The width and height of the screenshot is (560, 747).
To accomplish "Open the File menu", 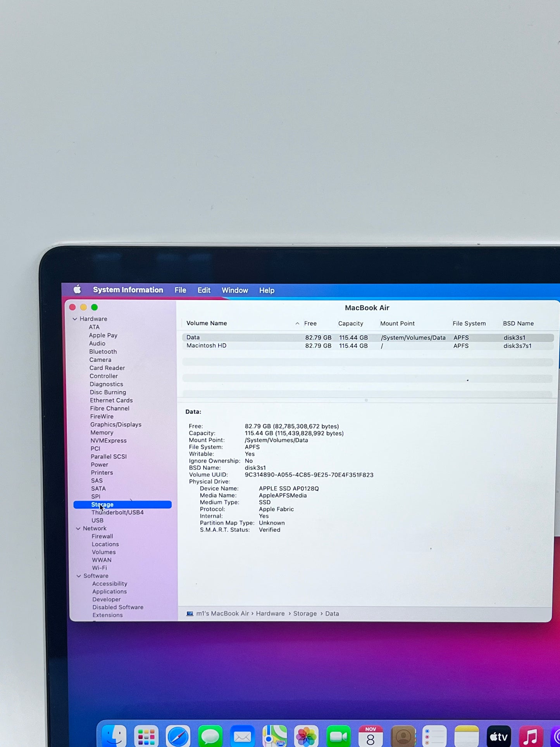I will (180, 290).
